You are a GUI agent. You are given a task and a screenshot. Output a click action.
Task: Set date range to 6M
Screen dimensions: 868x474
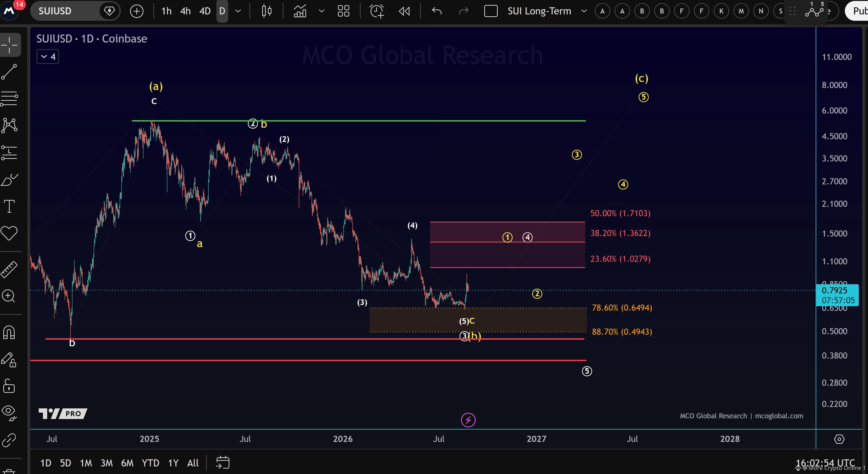127,463
